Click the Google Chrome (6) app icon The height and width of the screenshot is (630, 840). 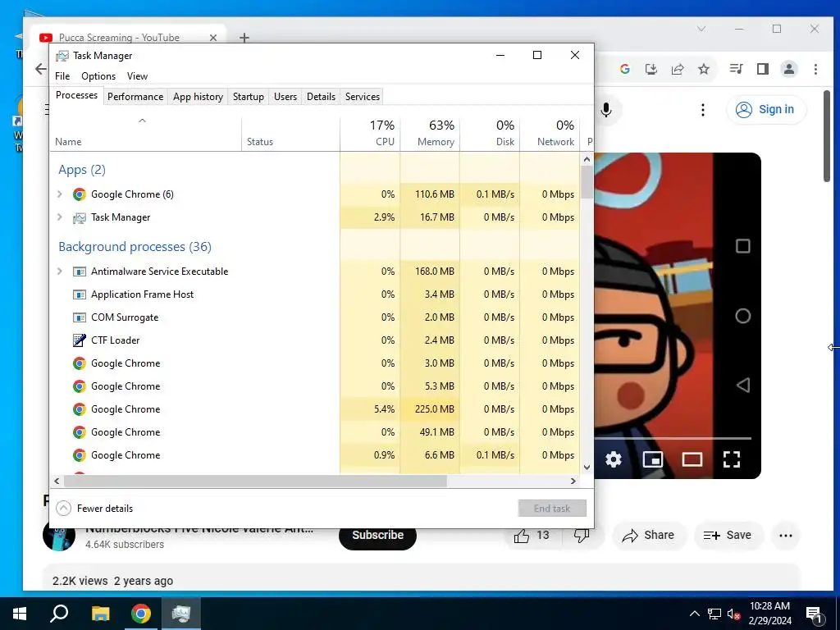tap(80, 194)
